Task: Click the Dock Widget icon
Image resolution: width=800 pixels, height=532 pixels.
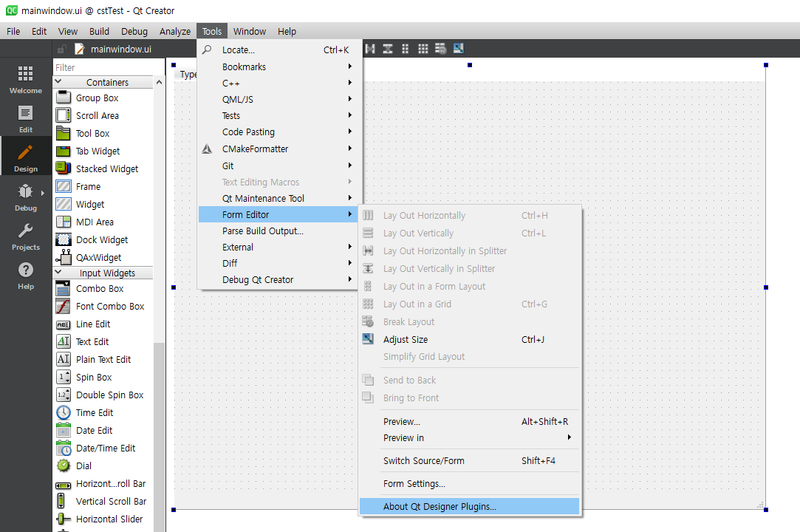Action: pos(64,239)
